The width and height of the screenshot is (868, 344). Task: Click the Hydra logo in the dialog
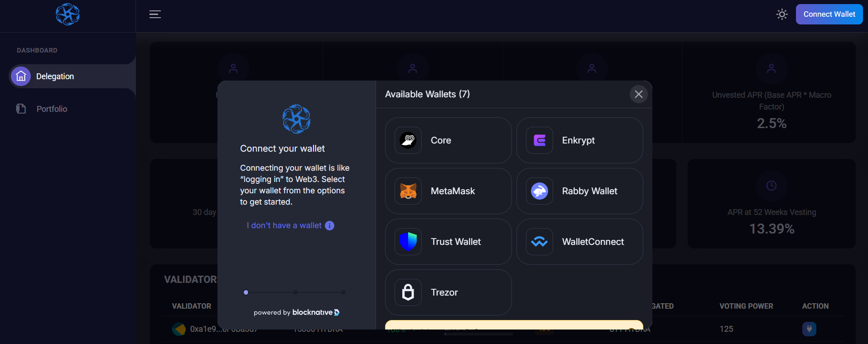tap(296, 119)
